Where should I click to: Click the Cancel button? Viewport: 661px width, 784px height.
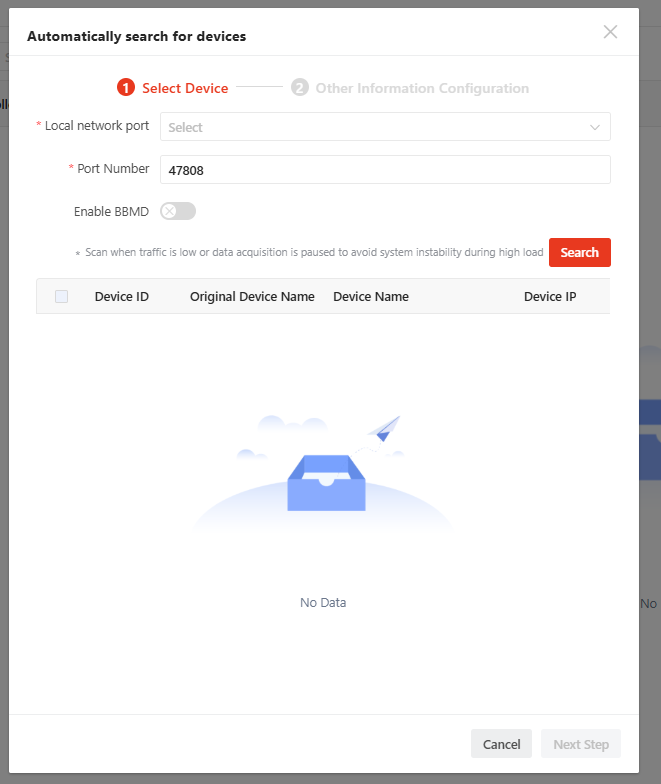click(501, 744)
